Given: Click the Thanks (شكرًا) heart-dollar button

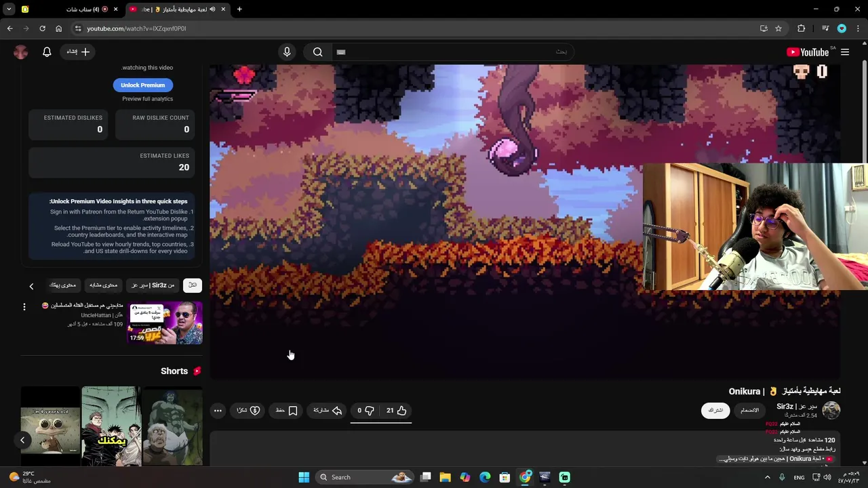Looking at the screenshot, I should point(248,410).
